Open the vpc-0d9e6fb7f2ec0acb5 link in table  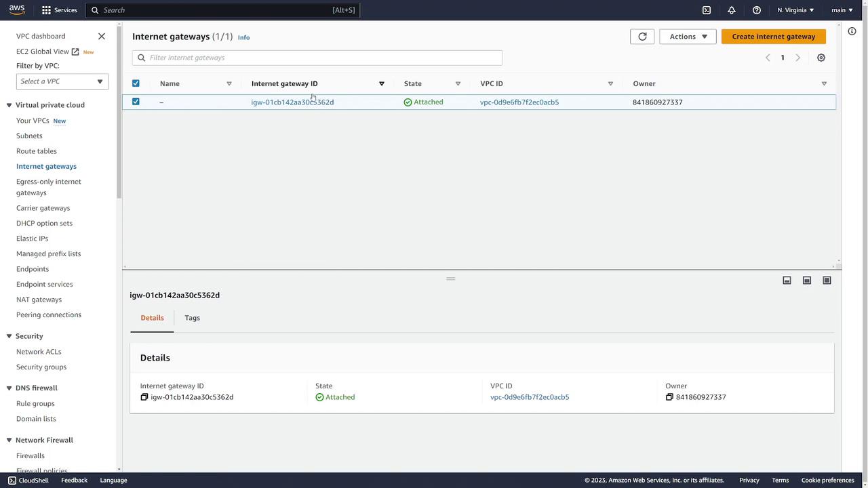(x=519, y=102)
